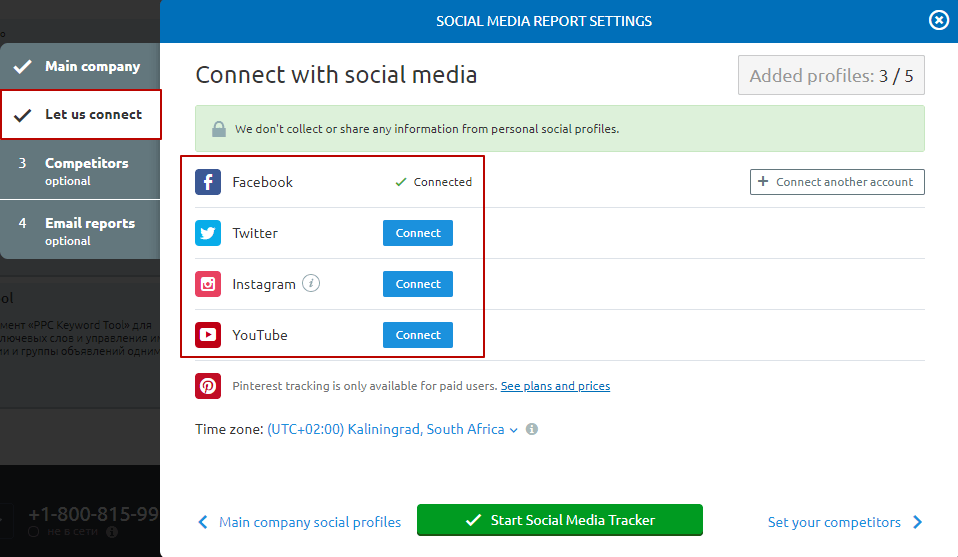Click the Instagram camera icon
The height and width of the screenshot is (557, 958).
208,284
